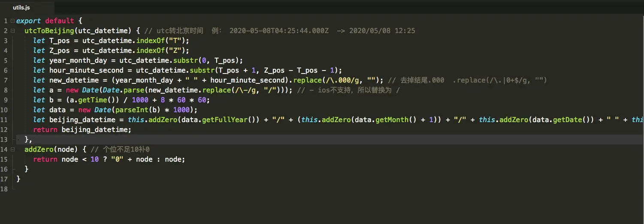The image size is (644, 224).
Task: Click 'T_pos' variable declaration on line 3
Action: (x=60, y=40)
